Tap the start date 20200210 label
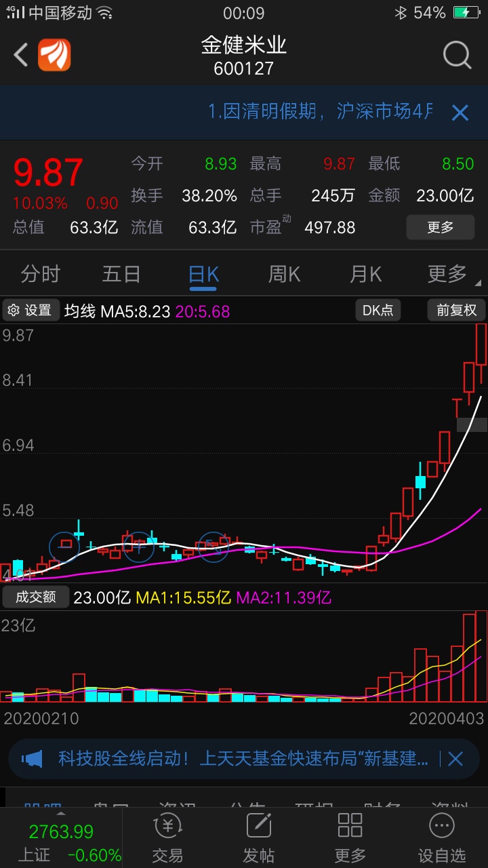This screenshot has height=868, width=488. click(x=41, y=717)
